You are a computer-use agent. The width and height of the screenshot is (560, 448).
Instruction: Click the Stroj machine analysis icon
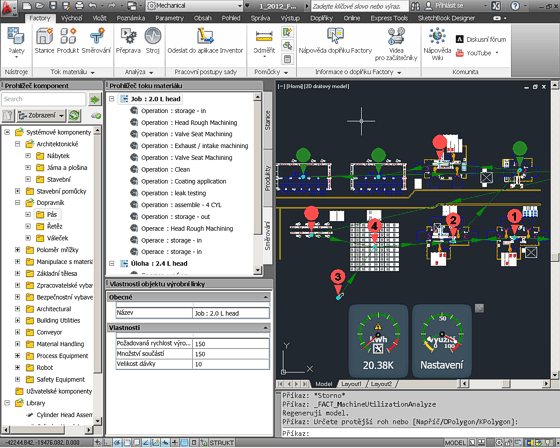pos(152,41)
